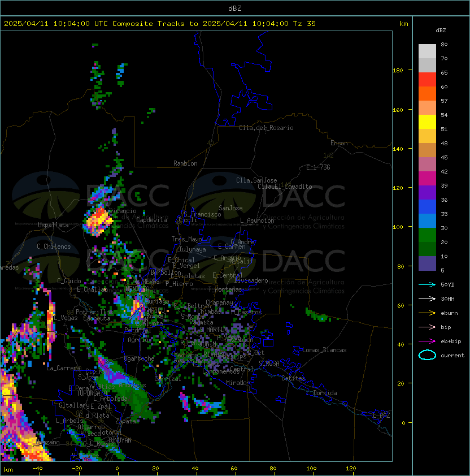Click the 'P_Hierro' map label

click(x=179, y=284)
